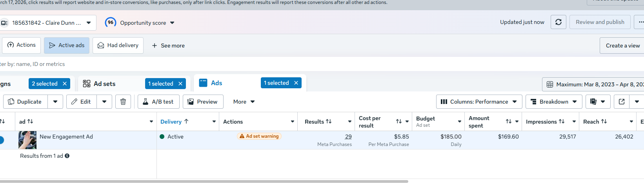Click the refresh data icon
The image size is (644, 186).
pyautogui.click(x=558, y=22)
